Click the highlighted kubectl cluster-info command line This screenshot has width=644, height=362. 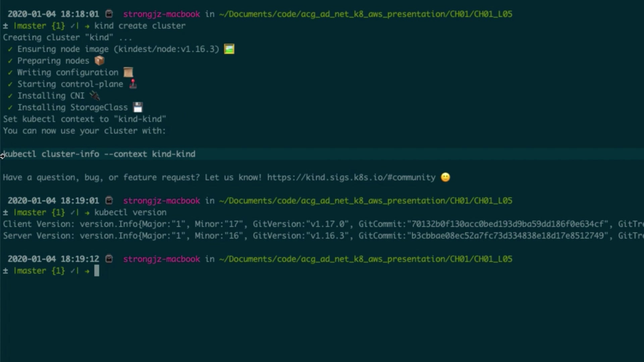coord(99,154)
